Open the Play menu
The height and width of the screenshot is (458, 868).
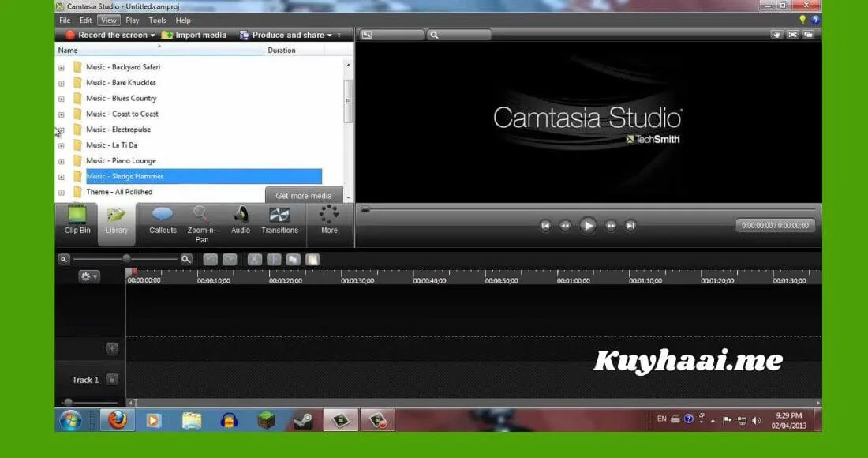coord(133,20)
